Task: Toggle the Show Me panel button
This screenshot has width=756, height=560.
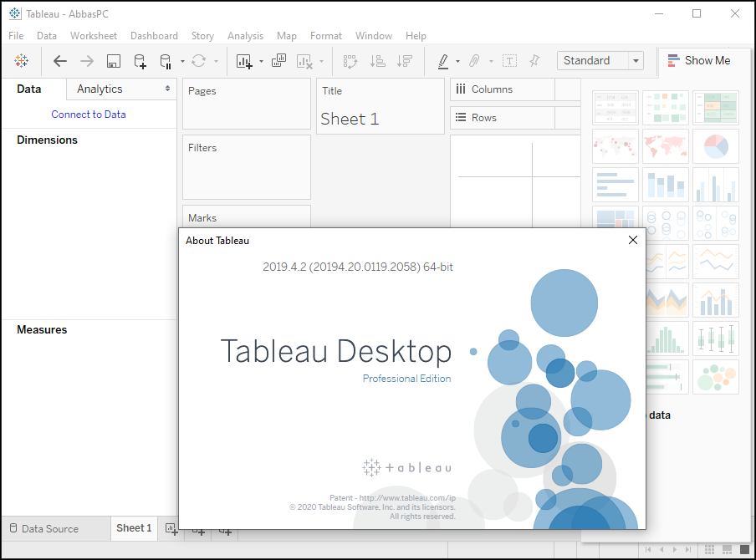Action: point(699,60)
